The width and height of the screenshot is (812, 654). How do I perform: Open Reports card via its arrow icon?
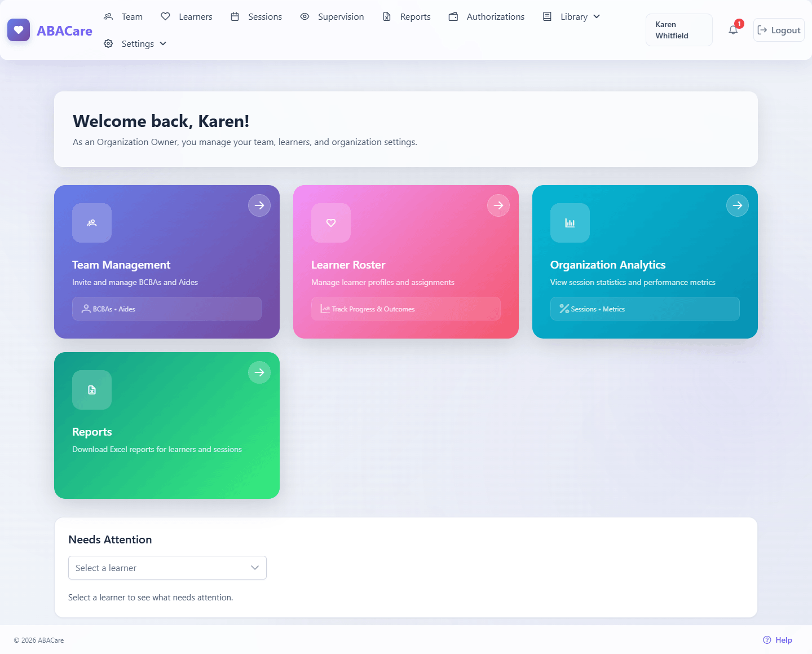point(259,372)
